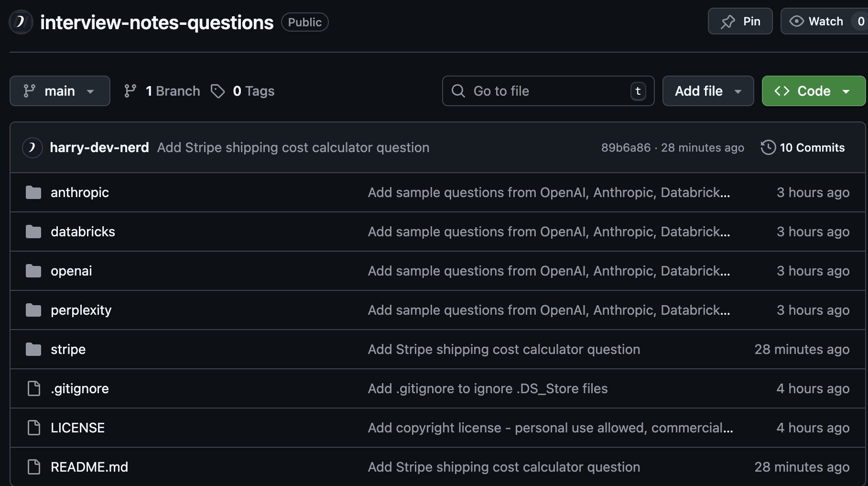Open the .gitignore file
The width and height of the screenshot is (868, 486).
[79, 388]
